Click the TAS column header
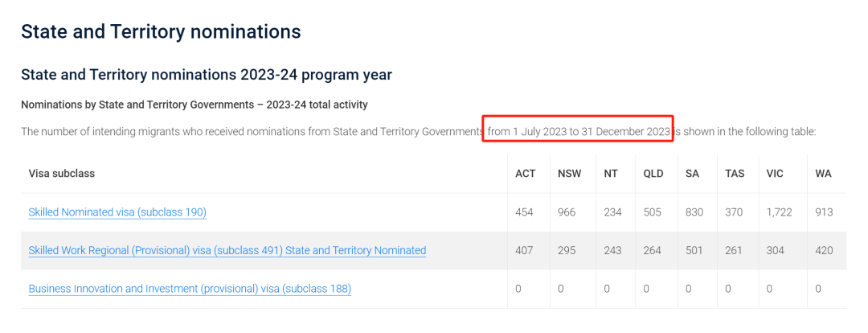868x333 pixels. (735, 174)
